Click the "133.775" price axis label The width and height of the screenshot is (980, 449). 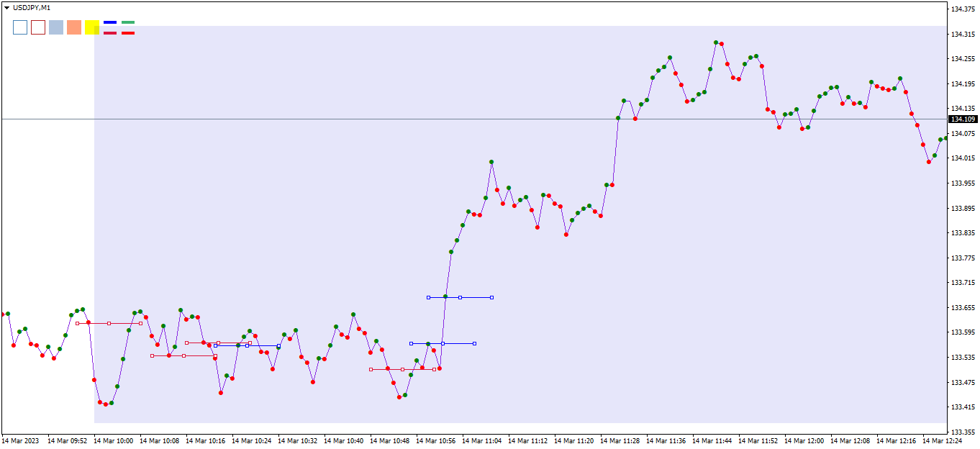point(963,258)
